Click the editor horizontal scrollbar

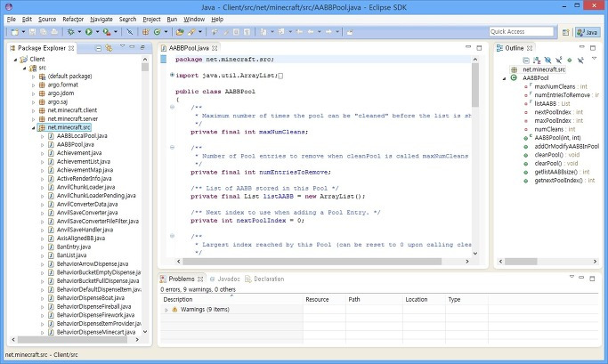tap(312, 262)
